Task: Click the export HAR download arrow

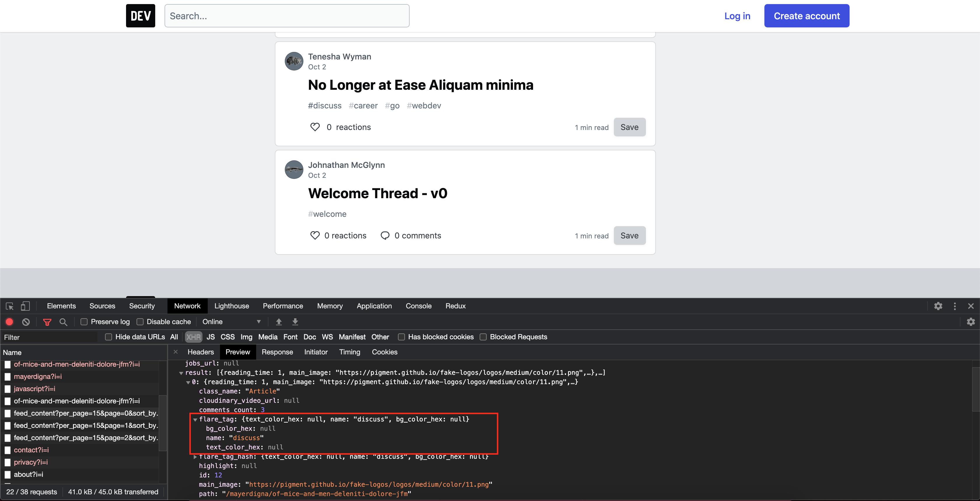Action: coord(295,322)
